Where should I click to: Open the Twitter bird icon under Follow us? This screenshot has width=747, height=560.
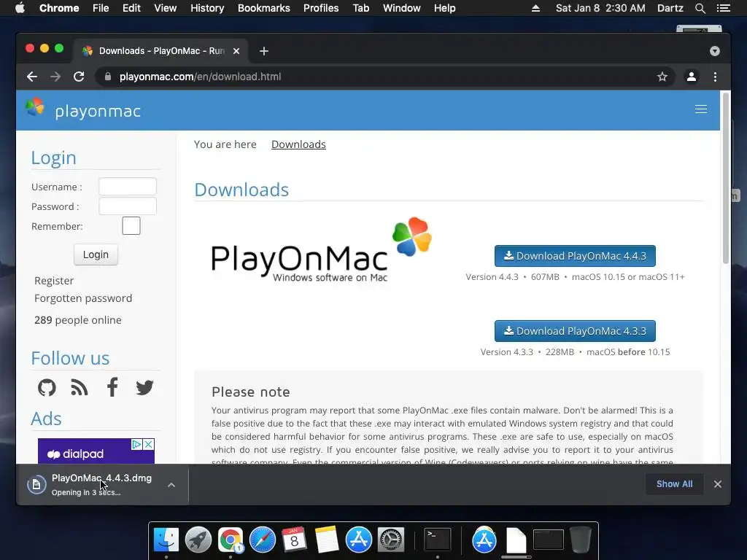point(144,388)
